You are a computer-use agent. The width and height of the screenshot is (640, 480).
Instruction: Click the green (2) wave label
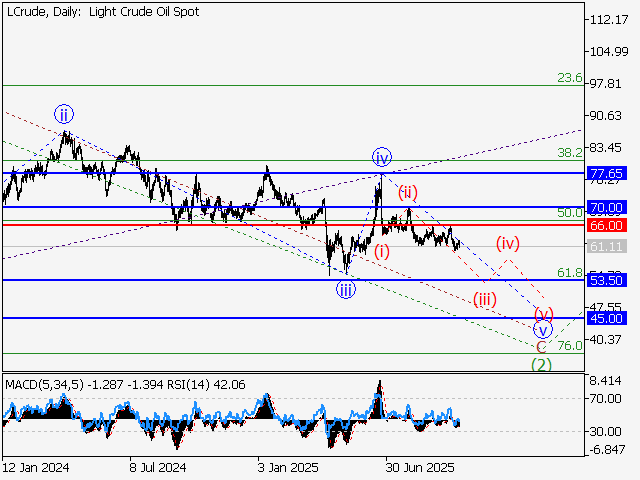(x=541, y=364)
